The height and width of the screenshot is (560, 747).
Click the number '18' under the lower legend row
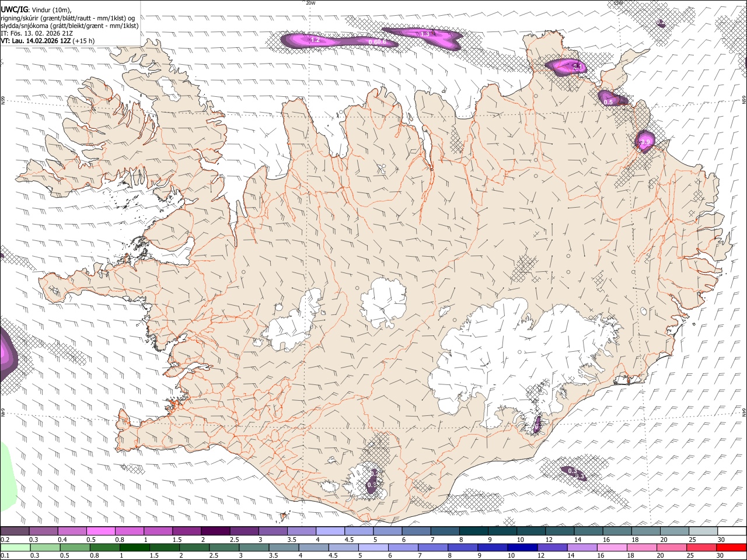point(631,556)
